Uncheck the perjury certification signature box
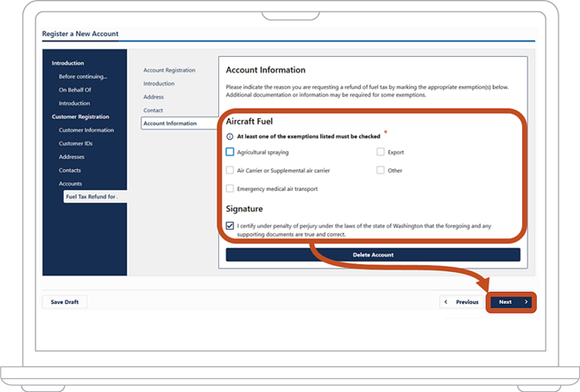The width and height of the screenshot is (580, 392). point(230,225)
